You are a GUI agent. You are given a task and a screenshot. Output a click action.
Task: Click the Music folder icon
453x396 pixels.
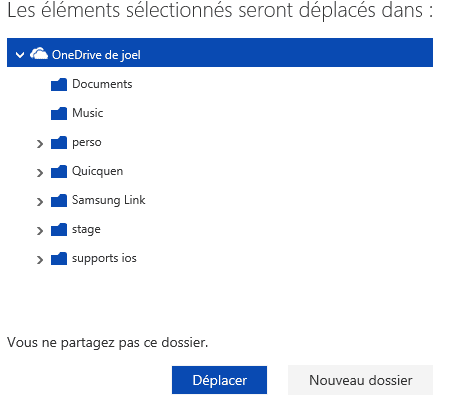coord(59,114)
